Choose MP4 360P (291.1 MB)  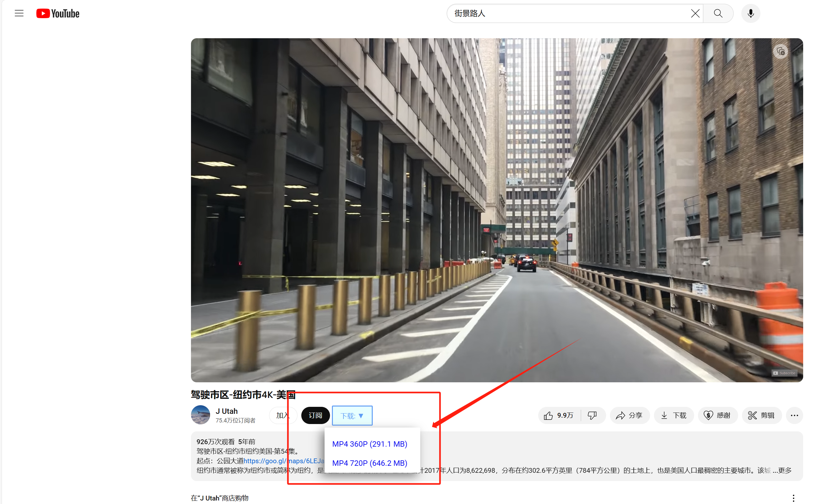(x=370, y=444)
